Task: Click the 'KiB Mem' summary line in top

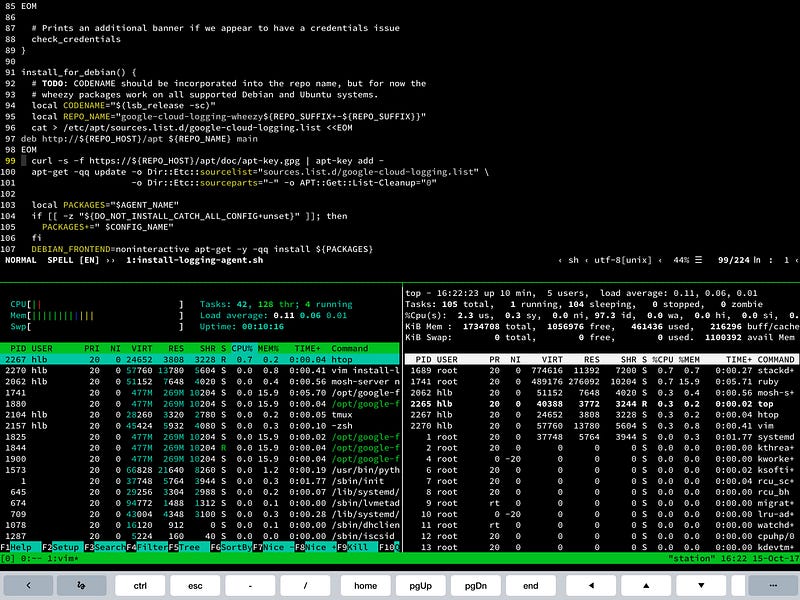Action: [602, 327]
